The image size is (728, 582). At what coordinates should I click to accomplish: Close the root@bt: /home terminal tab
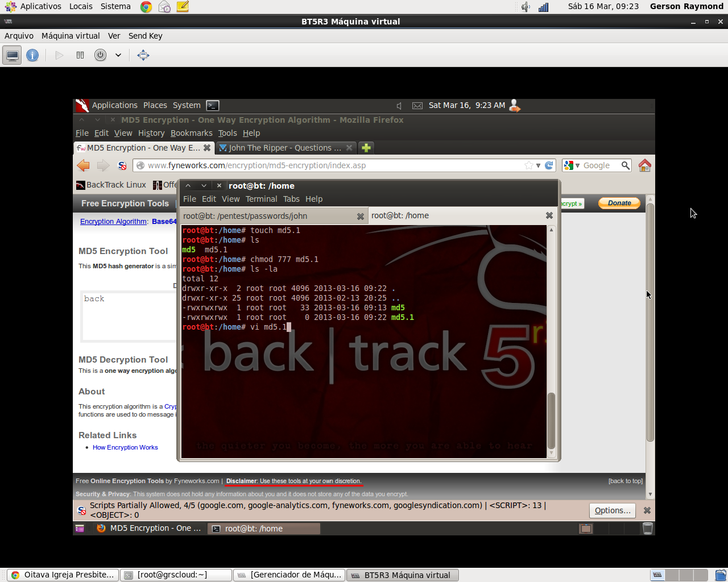(549, 215)
